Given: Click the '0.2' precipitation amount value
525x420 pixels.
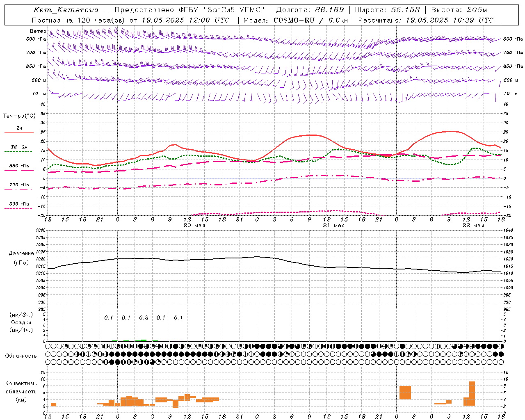Looking at the screenshot, I should tap(144, 318).
